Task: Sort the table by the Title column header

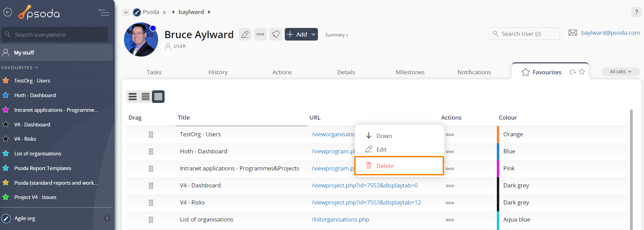Action: pyautogui.click(x=184, y=118)
